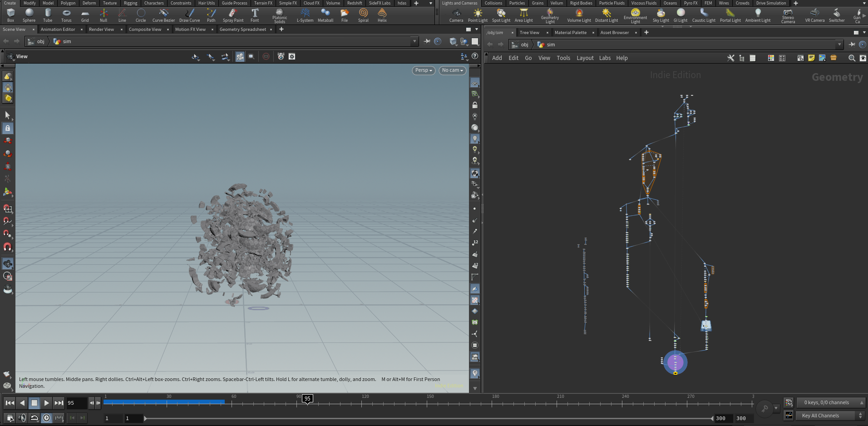The height and width of the screenshot is (426, 868).
Task: Switch to the Material Palette tab
Action: pyautogui.click(x=570, y=32)
